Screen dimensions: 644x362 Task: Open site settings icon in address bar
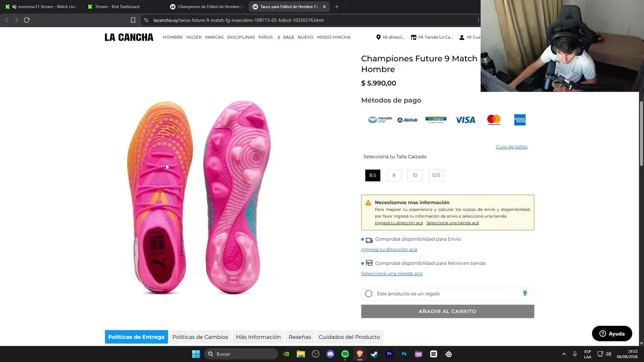point(146,20)
